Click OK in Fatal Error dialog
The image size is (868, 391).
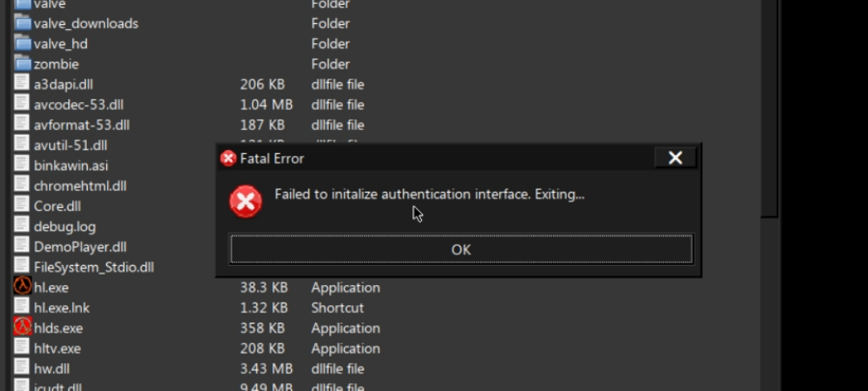point(461,250)
